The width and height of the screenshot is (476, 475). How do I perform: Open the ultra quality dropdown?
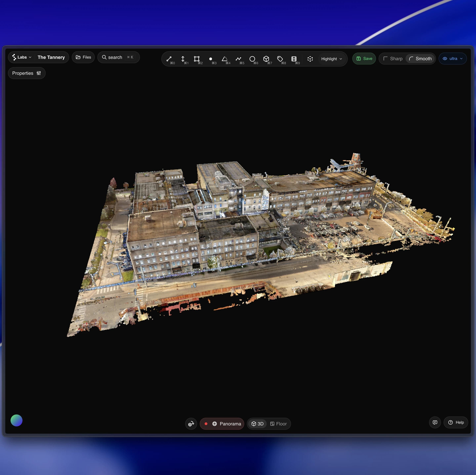pos(453,59)
